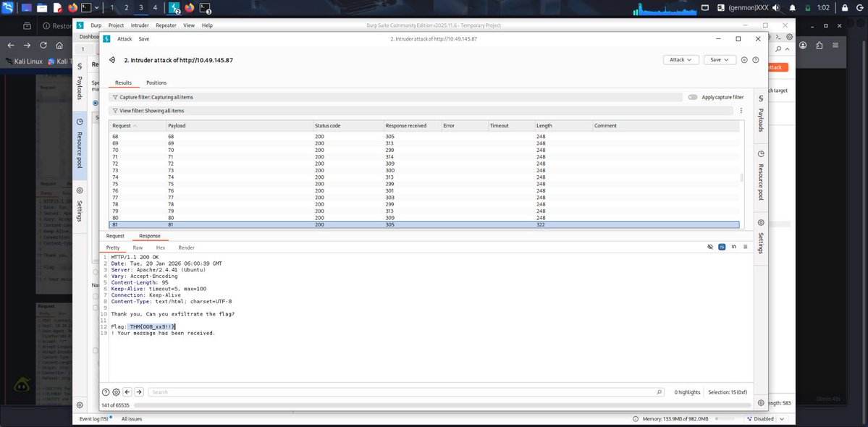Click the results table vertical scrollbar
Screen dimensions: 868x427
pyautogui.click(x=742, y=178)
